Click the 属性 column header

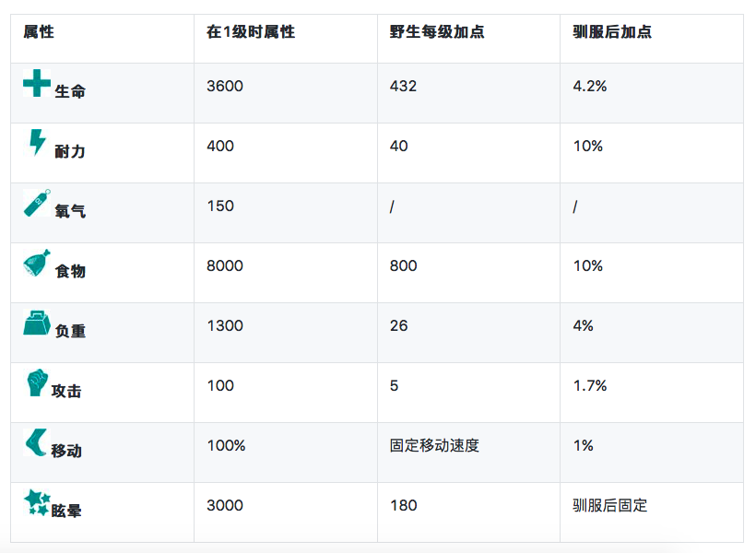pos(39,32)
